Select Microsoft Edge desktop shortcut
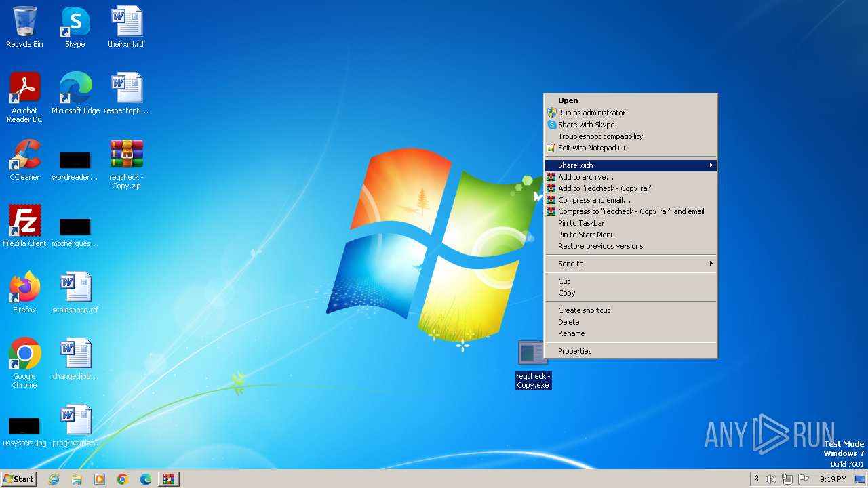The height and width of the screenshot is (488, 868). click(75, 94)
